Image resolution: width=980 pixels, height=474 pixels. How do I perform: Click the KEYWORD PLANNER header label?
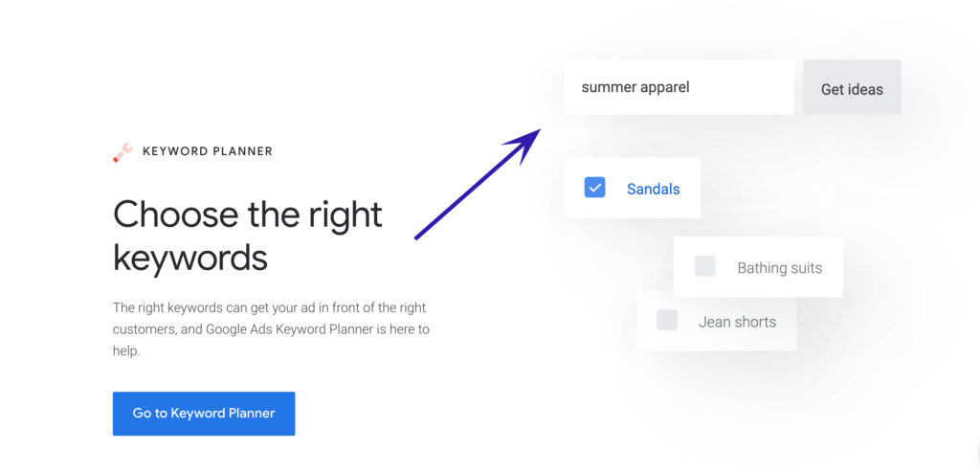click(207, 151)
